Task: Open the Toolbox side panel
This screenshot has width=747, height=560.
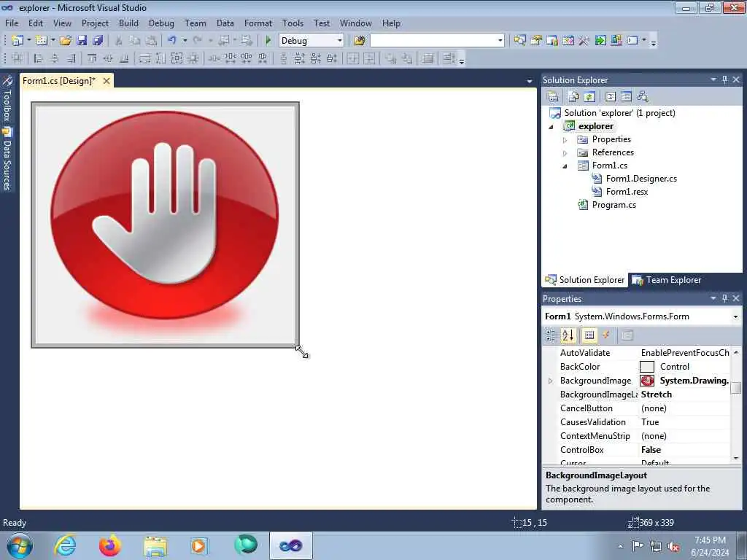Action: click(7, 98)
